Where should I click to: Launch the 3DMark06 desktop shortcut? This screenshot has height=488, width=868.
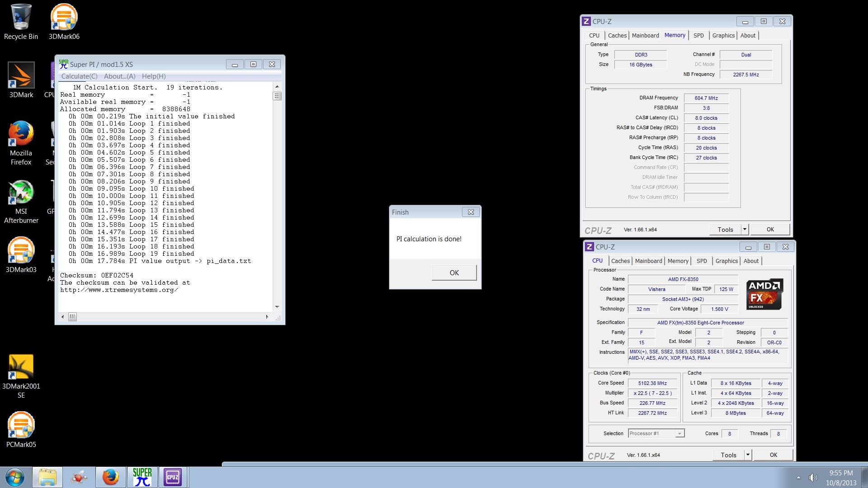(x=64, y=21)
